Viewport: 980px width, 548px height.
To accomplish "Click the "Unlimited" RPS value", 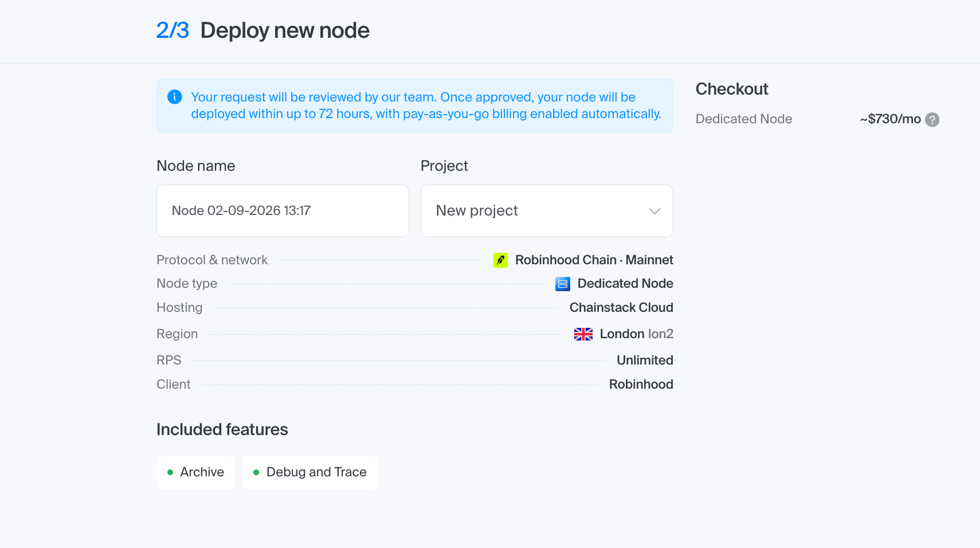I will [645, 361].
